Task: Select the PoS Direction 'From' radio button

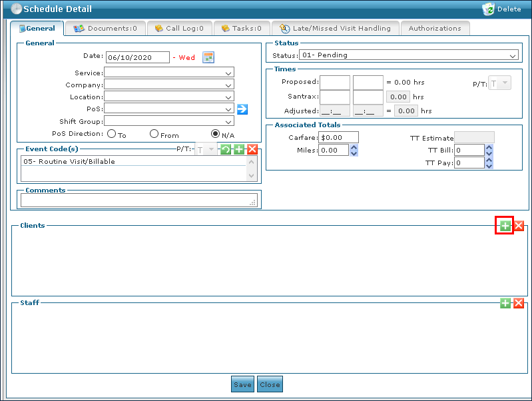Action: [154, 134]
